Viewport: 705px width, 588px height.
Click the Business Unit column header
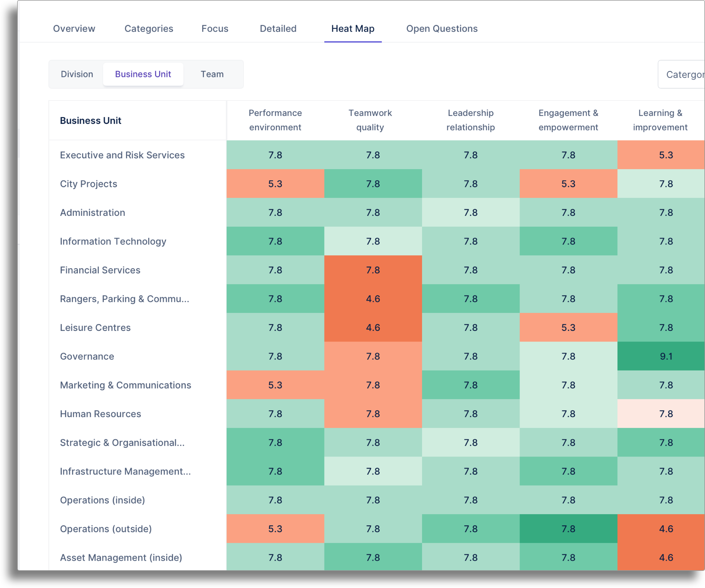(90, 121)
